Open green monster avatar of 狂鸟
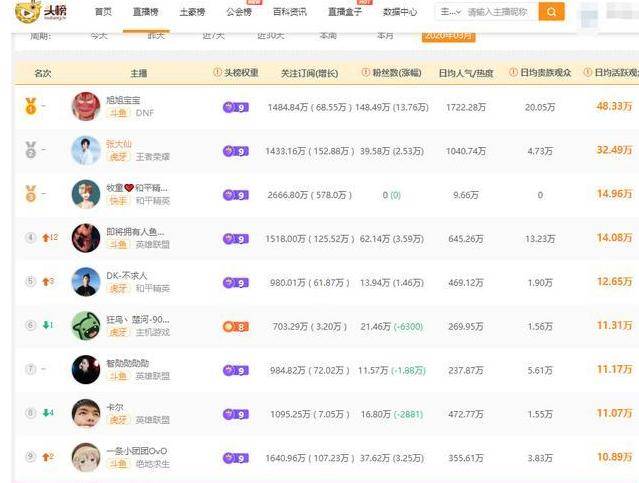The image size is (639, 483). [86, 326]
